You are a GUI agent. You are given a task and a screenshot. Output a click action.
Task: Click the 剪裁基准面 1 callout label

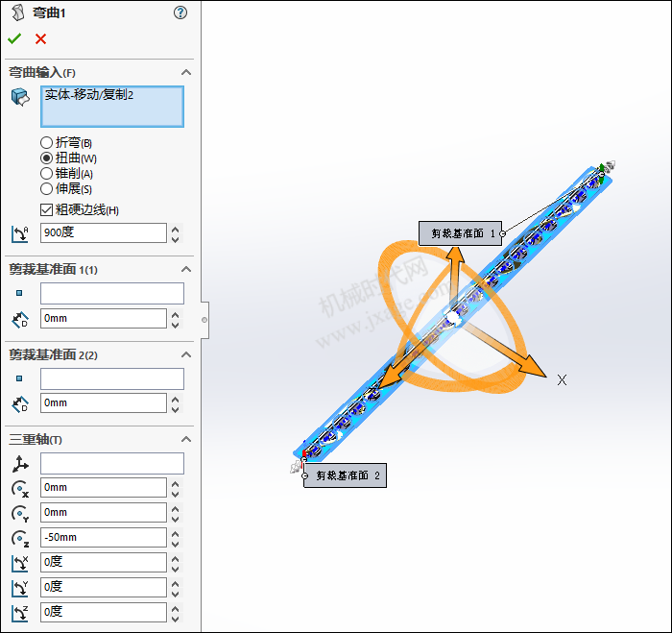coord(460,233)
